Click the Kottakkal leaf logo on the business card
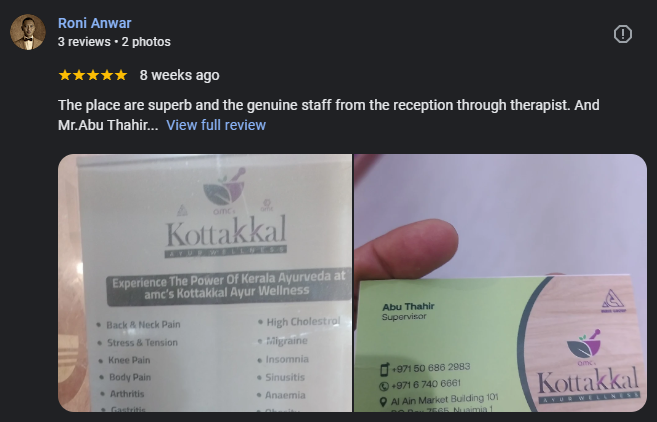 point(584,343)
